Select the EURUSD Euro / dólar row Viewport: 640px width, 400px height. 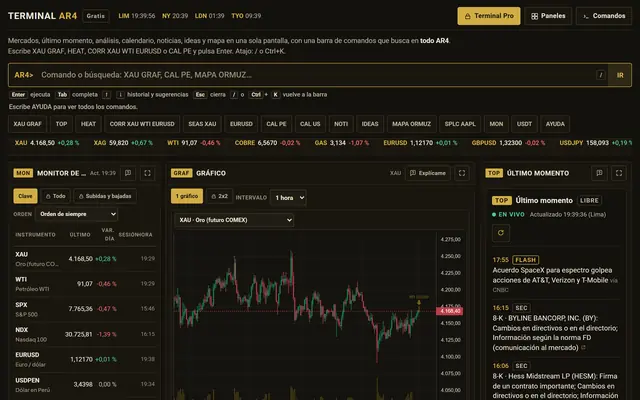click(x=85, y=359)
